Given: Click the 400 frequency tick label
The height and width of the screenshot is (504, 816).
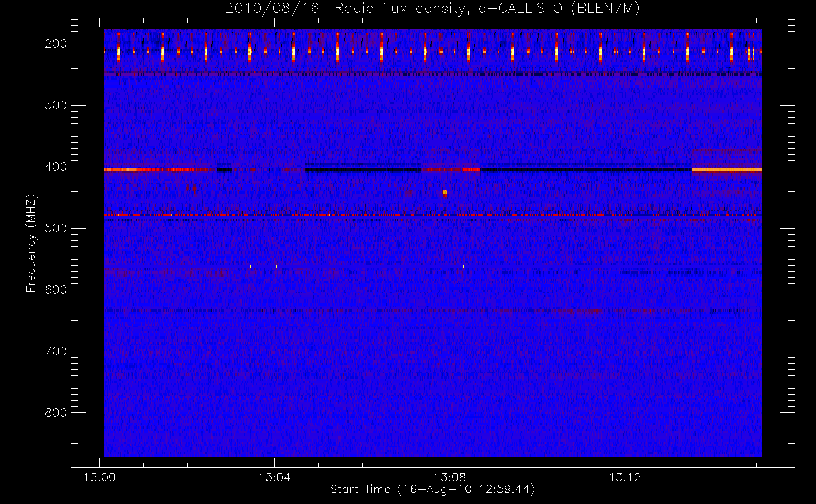Looking at the screenshot, I should pos(55,167).
